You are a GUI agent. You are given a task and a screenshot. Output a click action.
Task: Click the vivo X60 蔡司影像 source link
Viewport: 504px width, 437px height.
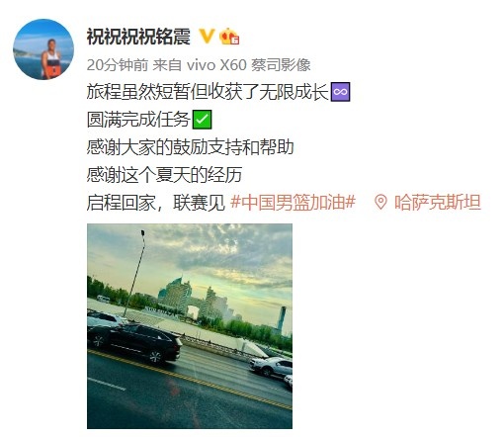tap(249, 65)
